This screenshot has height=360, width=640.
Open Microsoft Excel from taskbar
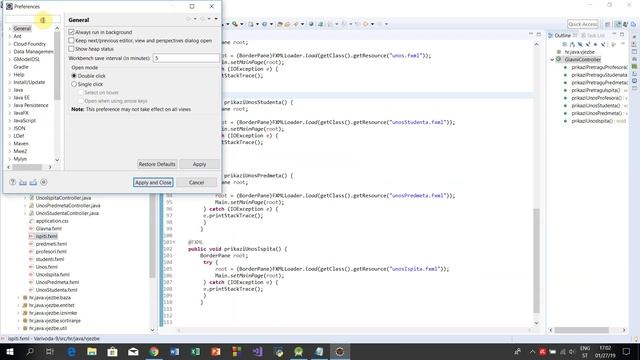click(x=195, y=351)
